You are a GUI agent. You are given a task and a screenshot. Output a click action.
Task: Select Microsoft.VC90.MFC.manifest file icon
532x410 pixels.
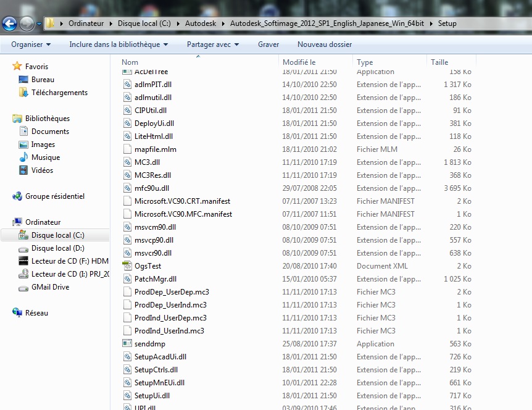click(127, 214)
